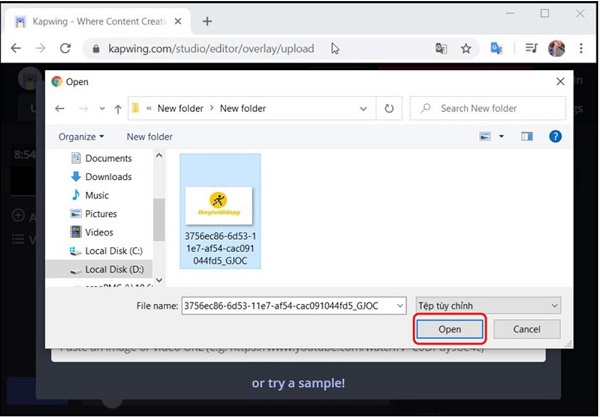Open the Google Translate page icon

441,48
